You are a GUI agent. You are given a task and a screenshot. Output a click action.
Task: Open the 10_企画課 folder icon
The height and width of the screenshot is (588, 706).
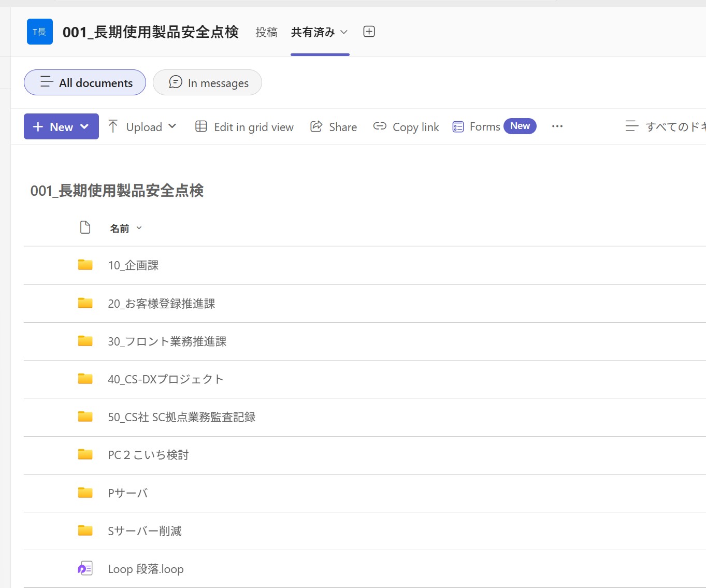coord(85,265)
